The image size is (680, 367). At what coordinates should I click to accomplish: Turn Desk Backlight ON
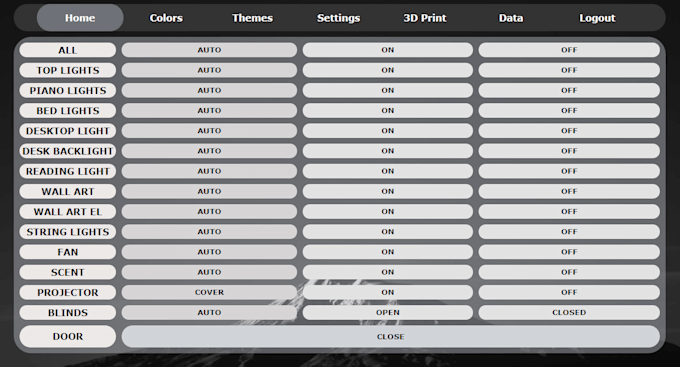tap(388, 151)
